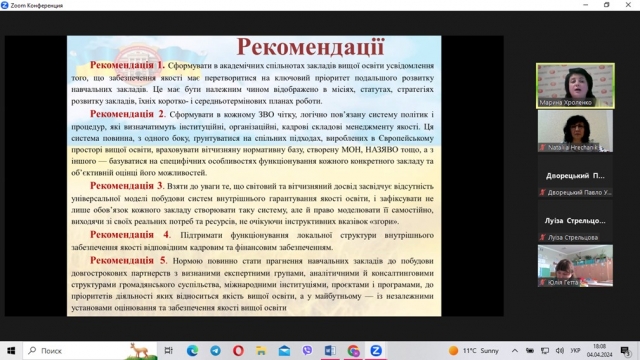Image resolution: width=640 pixels, height=360 pixels.
Task: Expand the hidden system tray icons chevron
Action: click(x=515, y=351)
